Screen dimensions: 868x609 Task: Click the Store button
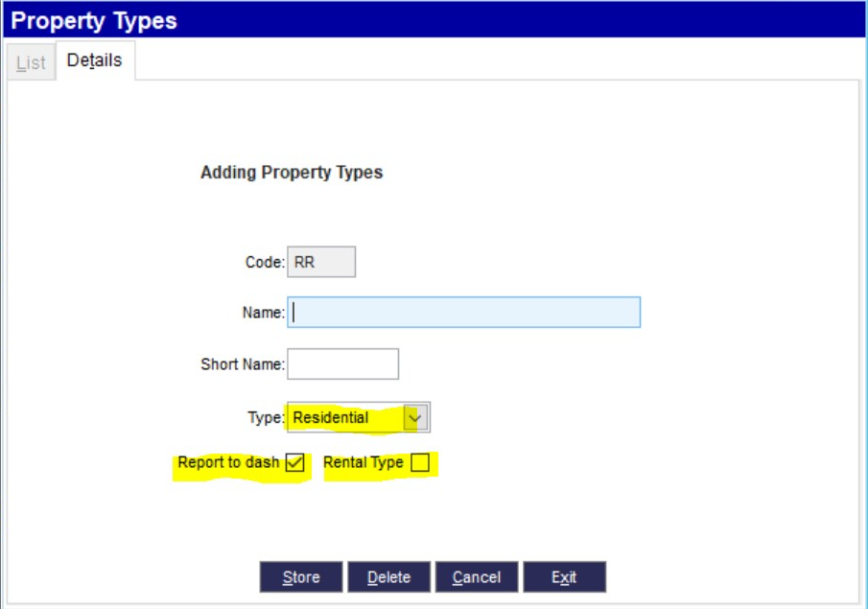(300, 576)
